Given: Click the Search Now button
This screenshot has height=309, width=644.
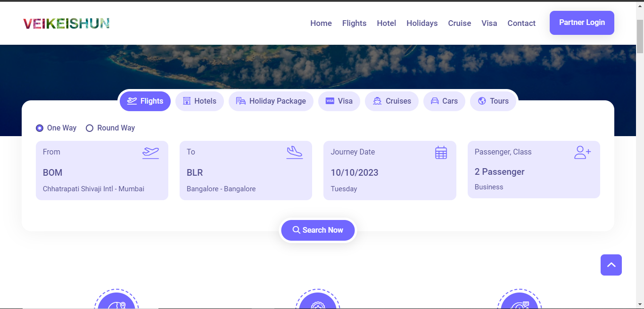Looking at the screenshot, I should pyautogui.click(x=318, y=230).
